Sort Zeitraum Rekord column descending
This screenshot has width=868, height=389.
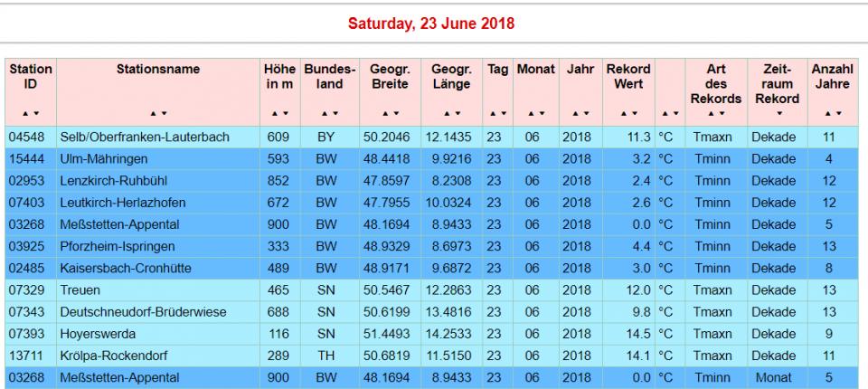click(780, 114)
